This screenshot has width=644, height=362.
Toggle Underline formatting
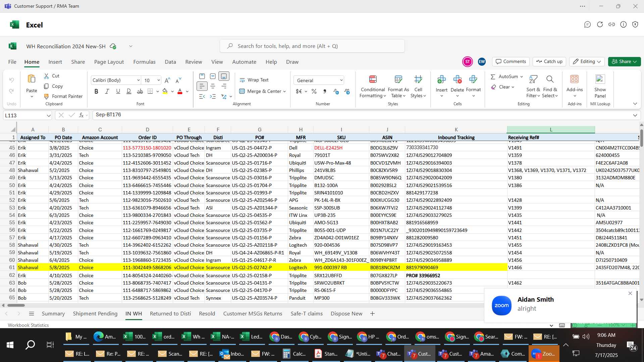(118, 91)
